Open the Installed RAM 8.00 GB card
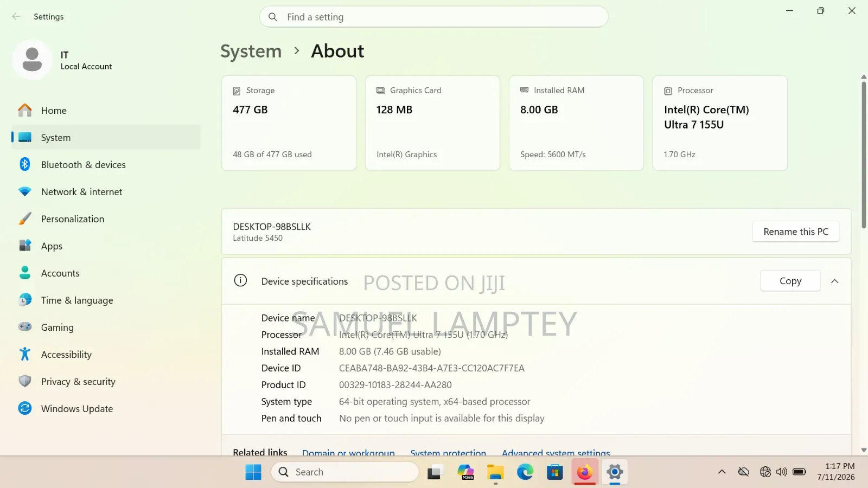The width and height of the screenshot is (868, 488). pyautogui.click(x=576, y=123)
